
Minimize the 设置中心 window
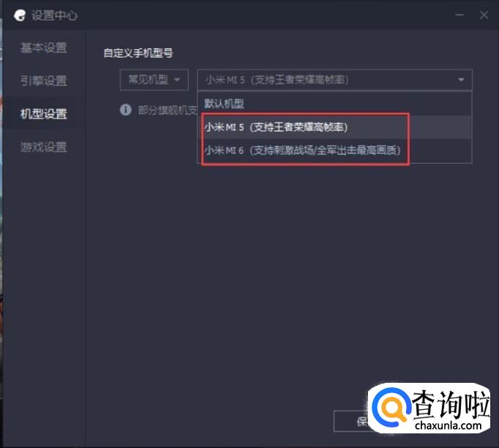point(459,15)
